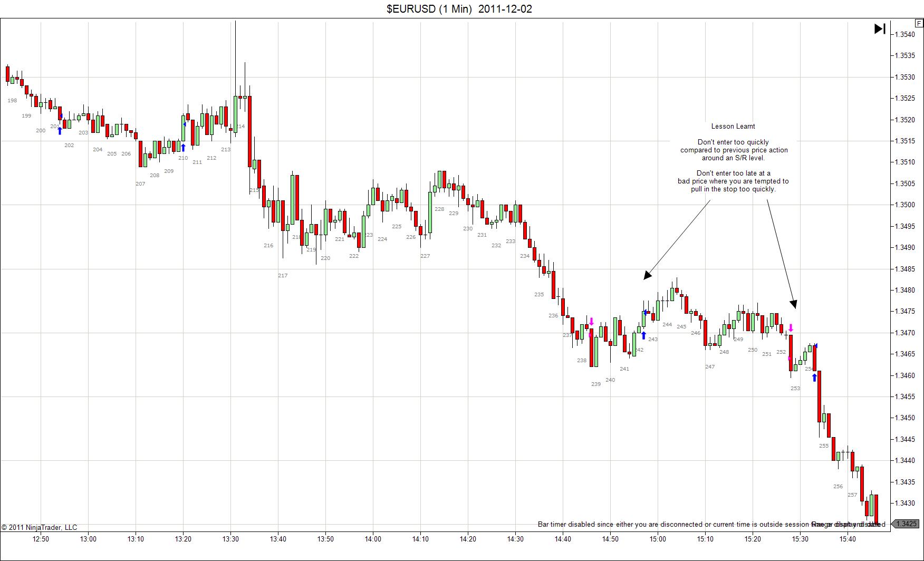The image size is (924, 561).
Task: Click the bar number label 198
Action: pyautogui.click(x=12, y=100)
